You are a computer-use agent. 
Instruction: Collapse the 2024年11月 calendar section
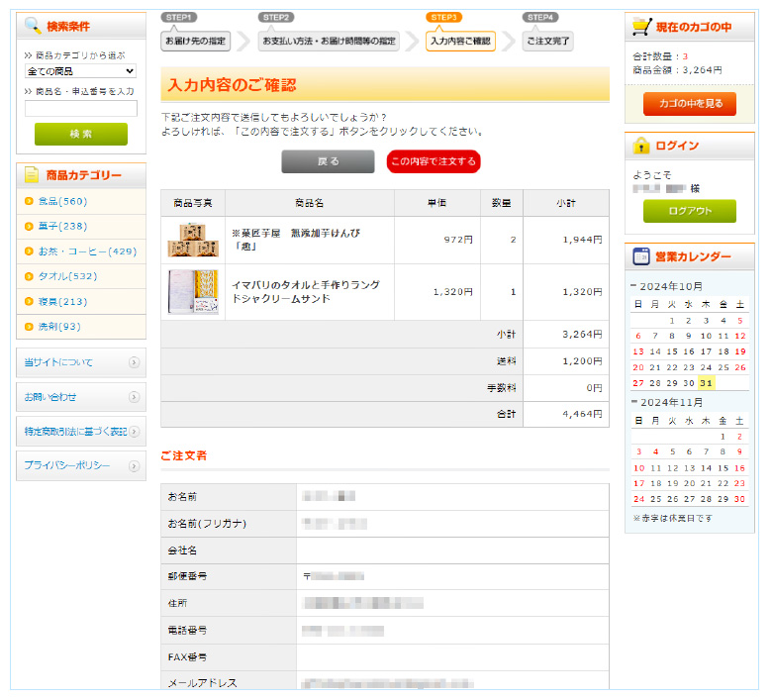pos(632,402)
